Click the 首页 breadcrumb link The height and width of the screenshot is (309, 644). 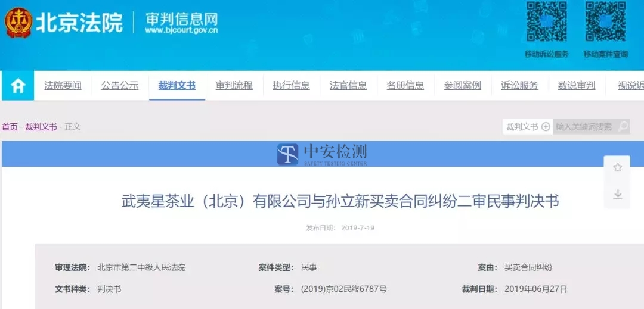(10, 127)
